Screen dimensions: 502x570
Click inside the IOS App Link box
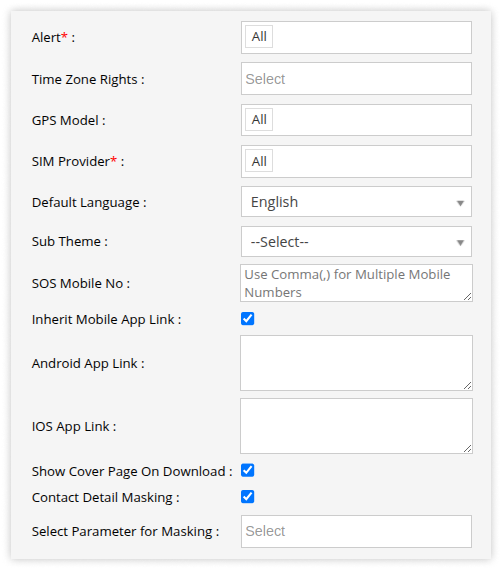point(356,426)
